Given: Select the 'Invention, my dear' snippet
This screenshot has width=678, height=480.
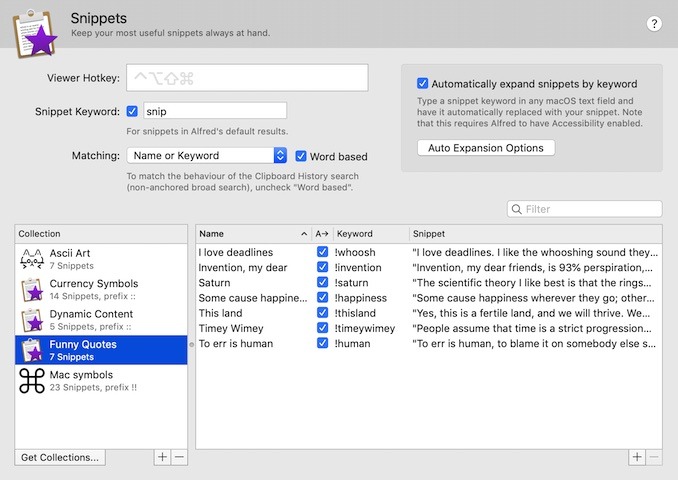Looking at the screenshot, I should tap(243, 268).
